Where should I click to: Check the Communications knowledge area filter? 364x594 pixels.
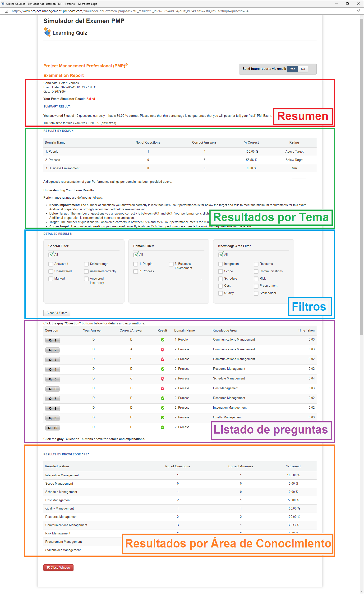click(256, 271)
